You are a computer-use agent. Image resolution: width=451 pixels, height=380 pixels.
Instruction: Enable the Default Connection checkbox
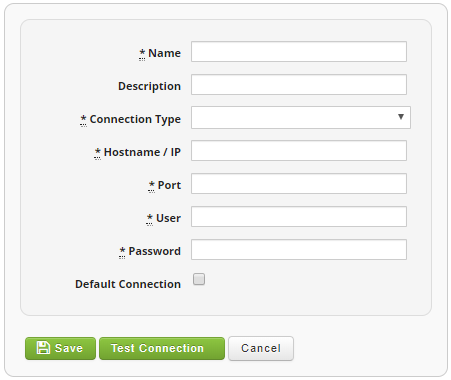click(199, 279)
